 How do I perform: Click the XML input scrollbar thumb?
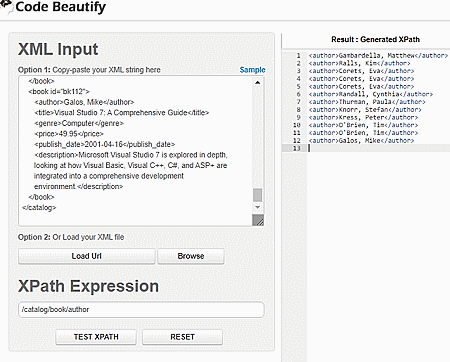(257, 195)
